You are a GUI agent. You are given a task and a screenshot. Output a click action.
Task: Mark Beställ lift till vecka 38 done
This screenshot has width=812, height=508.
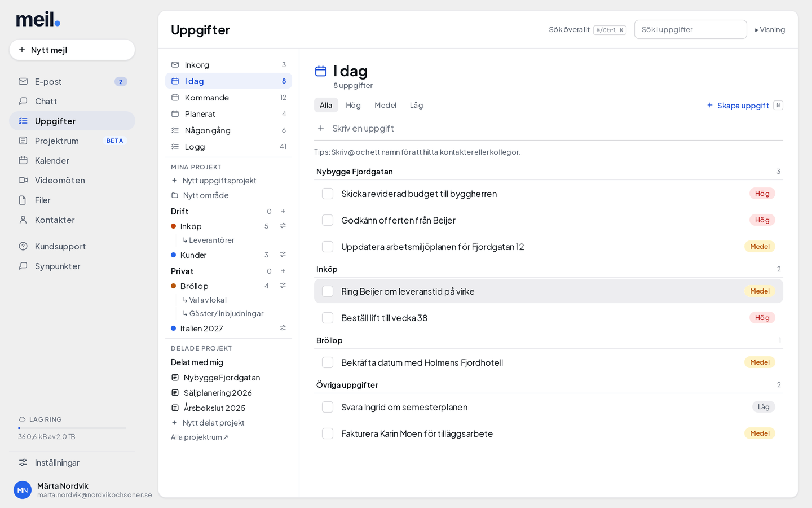coord(328,318)
